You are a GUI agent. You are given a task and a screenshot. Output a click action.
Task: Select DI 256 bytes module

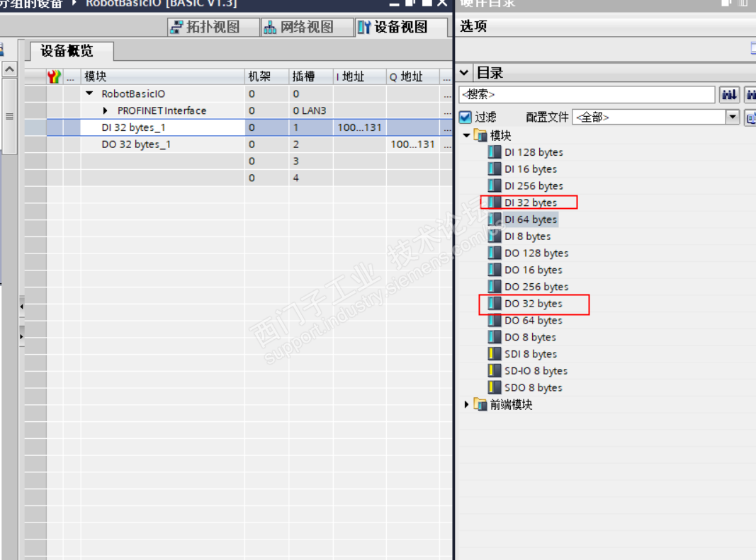coord(534,186)
